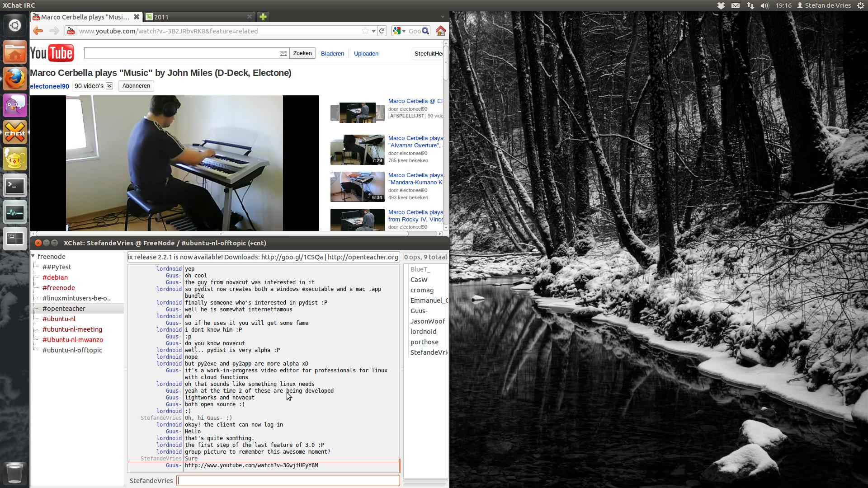
Task: Click the browser Forward arrow
Action: 54,31
